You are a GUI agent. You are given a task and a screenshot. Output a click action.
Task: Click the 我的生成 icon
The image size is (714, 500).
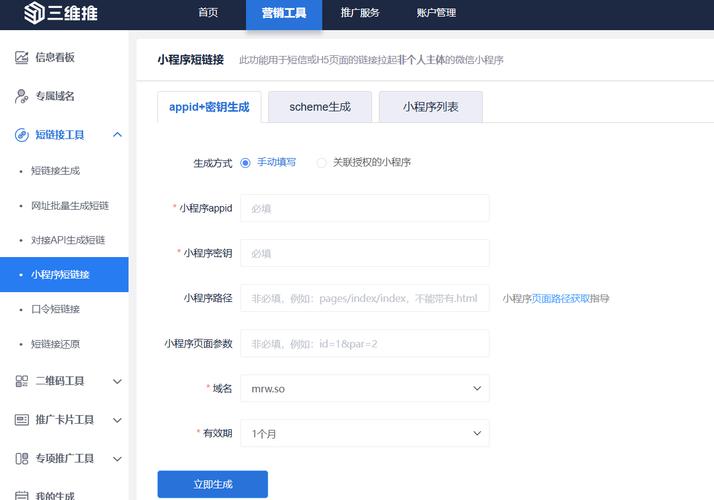point(21,495)
